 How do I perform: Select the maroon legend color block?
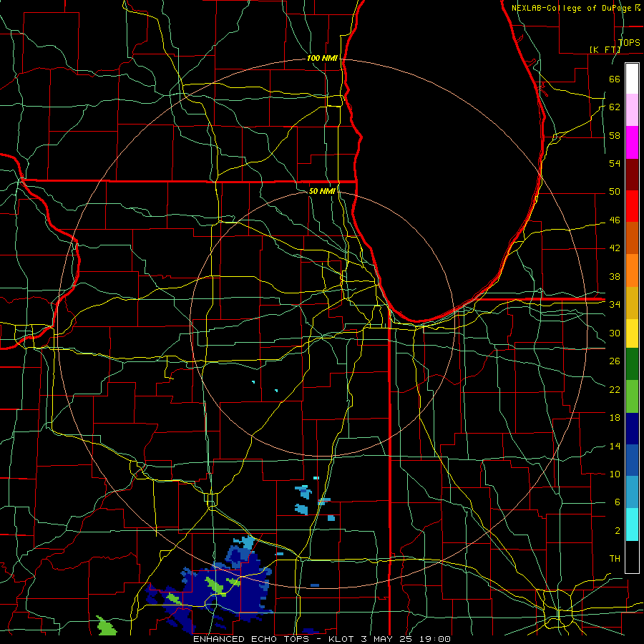(x=632, y=174)
